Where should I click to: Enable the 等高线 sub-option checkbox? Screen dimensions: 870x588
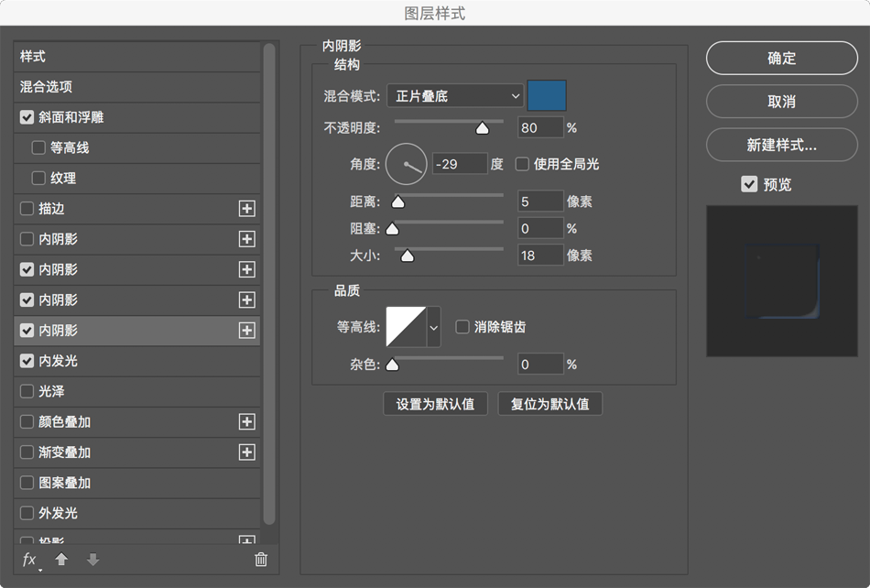coord(38,147)
